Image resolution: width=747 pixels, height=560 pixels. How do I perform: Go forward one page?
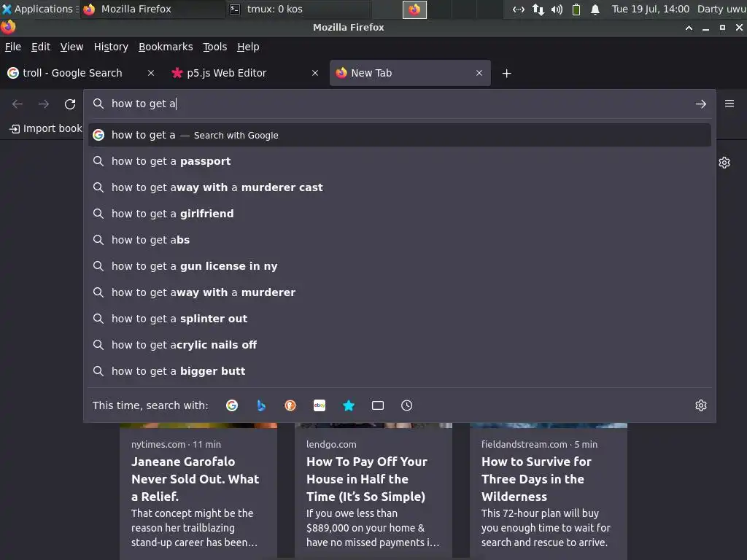[x=44, y=104]
